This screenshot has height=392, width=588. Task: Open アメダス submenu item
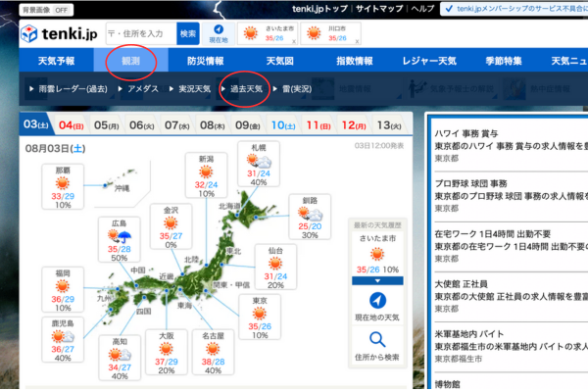[138, 89]
